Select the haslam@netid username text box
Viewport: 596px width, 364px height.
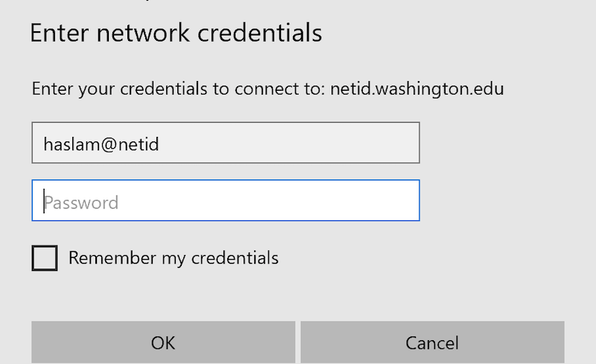coord(226,142)
